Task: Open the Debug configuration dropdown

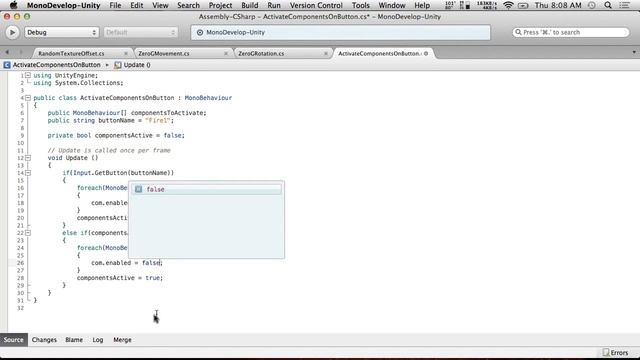Action: click(61, 32)
